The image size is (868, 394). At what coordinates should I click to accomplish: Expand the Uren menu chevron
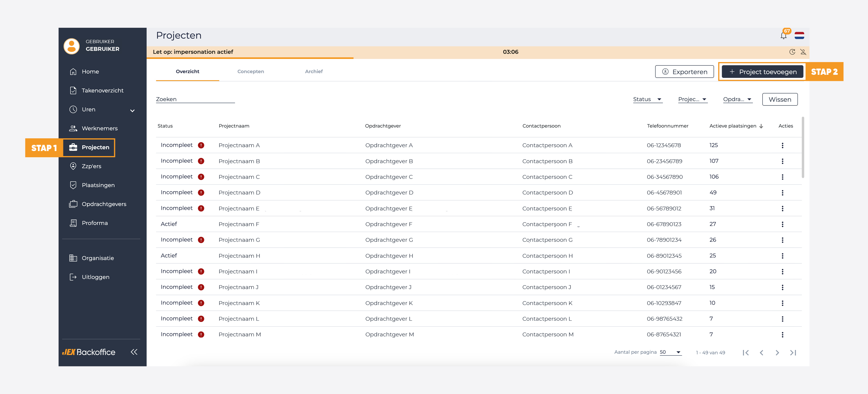pyautogui.click(x=132, y=110)
